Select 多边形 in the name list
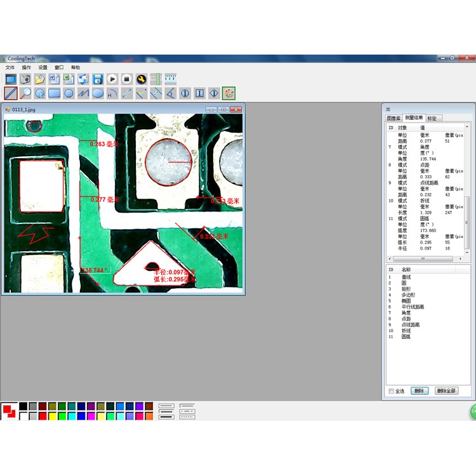Image resolution: width=476 pixels, height=476 pixels. (x=408, y=294)
